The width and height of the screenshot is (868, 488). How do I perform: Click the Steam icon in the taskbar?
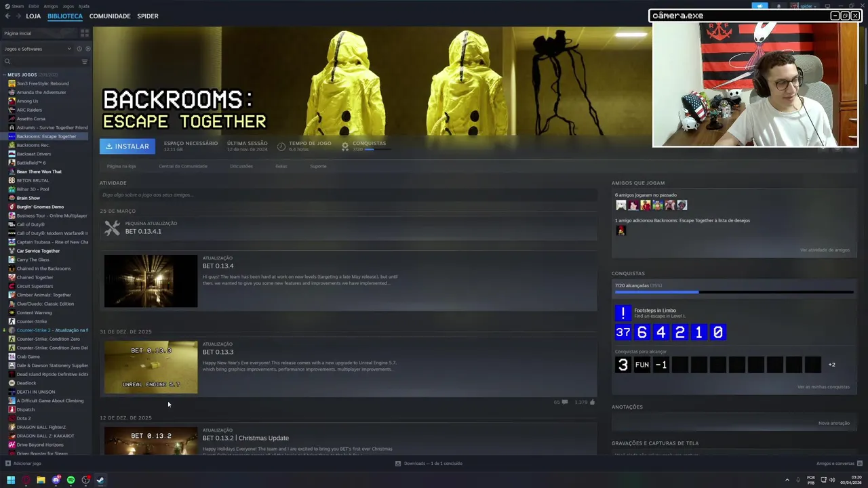[x=100, y=480]
